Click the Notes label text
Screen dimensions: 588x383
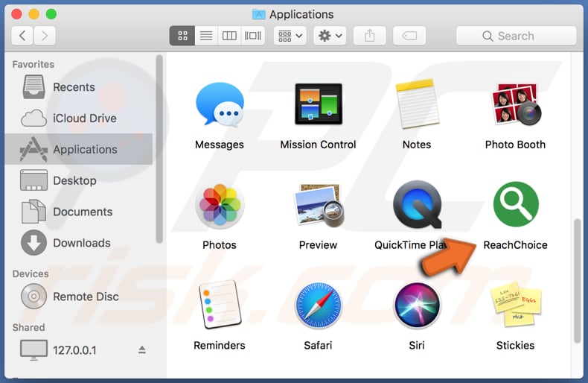click(417, 145)
